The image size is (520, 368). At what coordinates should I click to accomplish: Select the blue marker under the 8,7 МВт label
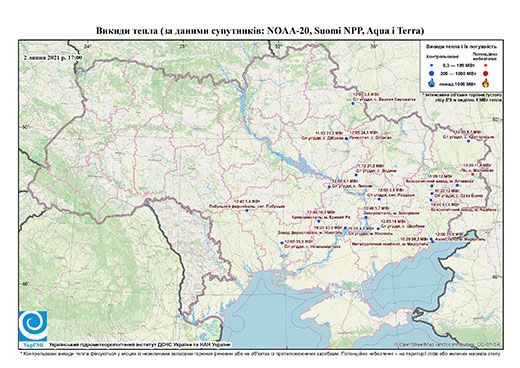[x=468, y=141]
